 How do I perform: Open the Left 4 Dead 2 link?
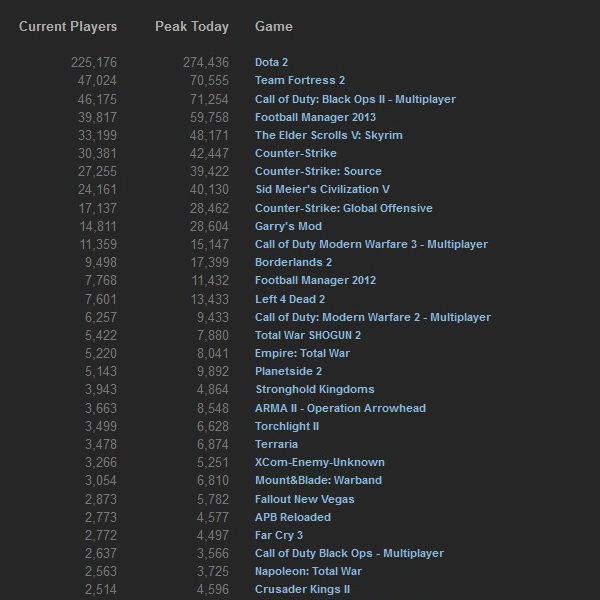(290, 299)
